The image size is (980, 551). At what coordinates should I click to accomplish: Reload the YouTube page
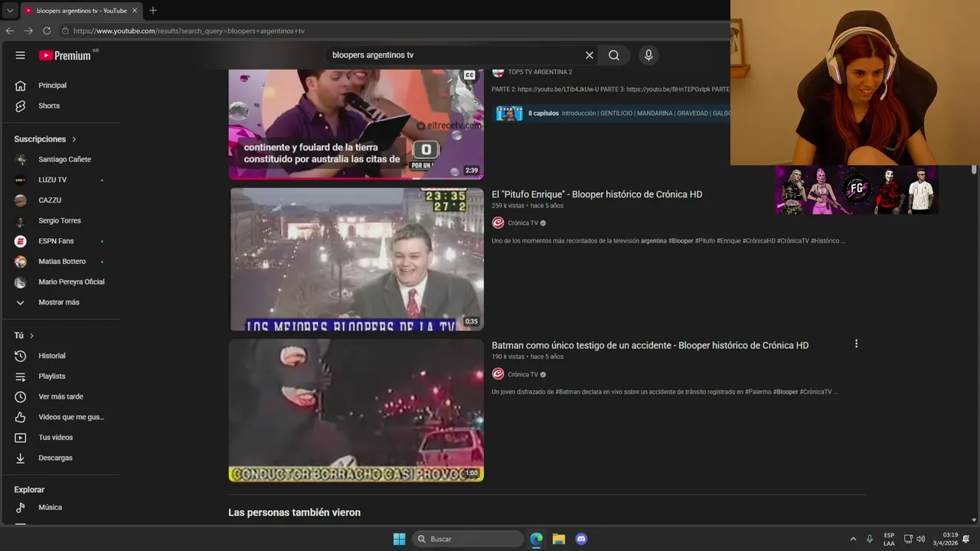coord(47,31)
